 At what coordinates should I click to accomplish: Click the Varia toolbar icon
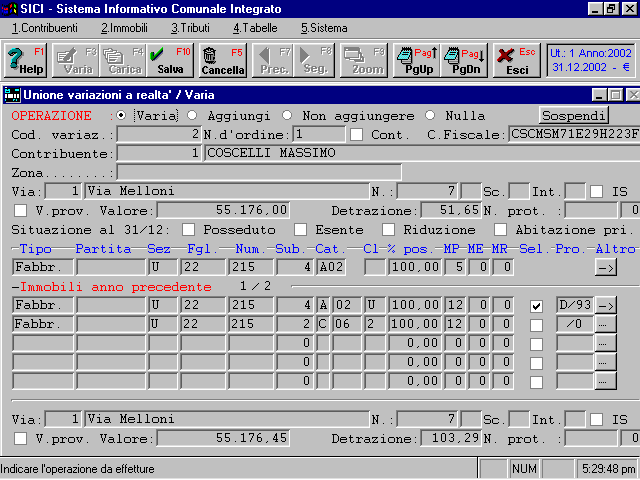pyautogui.click(x=74, y=60)
